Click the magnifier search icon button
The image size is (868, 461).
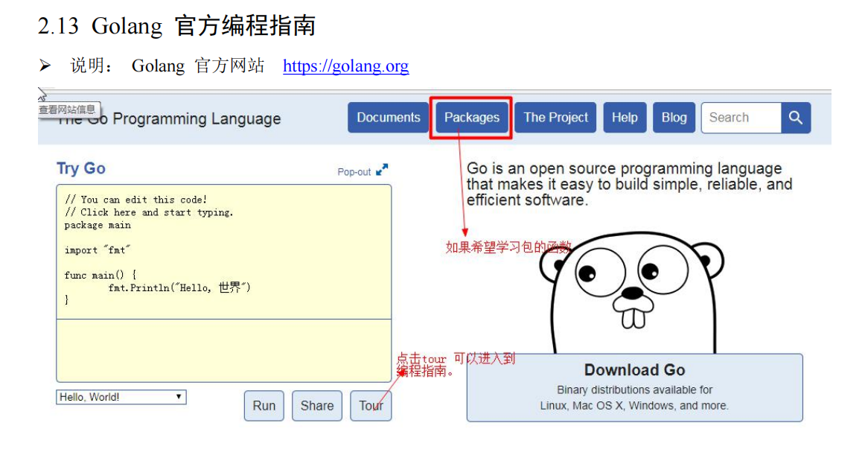(796, 118)
